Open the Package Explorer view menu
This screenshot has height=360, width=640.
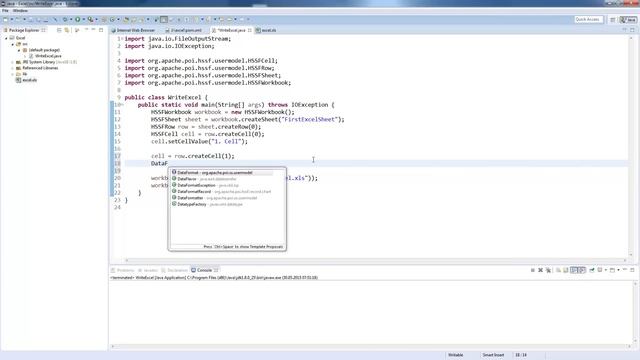pyautogui.click(x=86, y=30)
